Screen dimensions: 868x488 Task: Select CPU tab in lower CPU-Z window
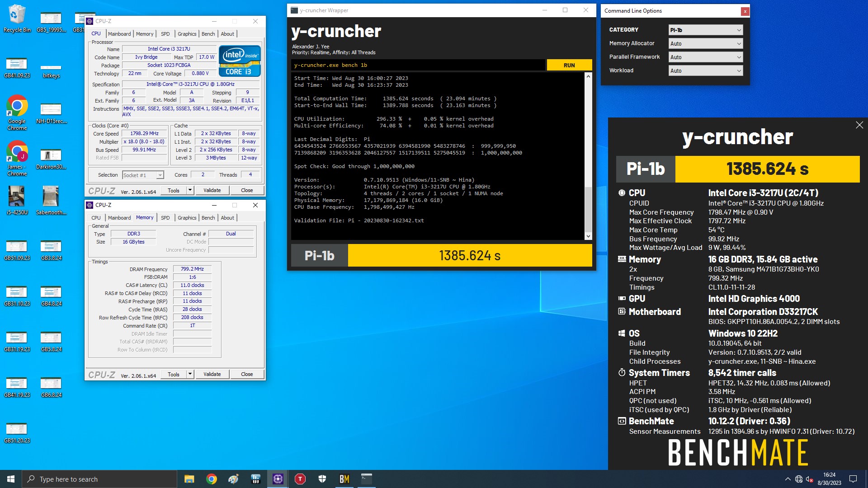[x=96, y=218]
